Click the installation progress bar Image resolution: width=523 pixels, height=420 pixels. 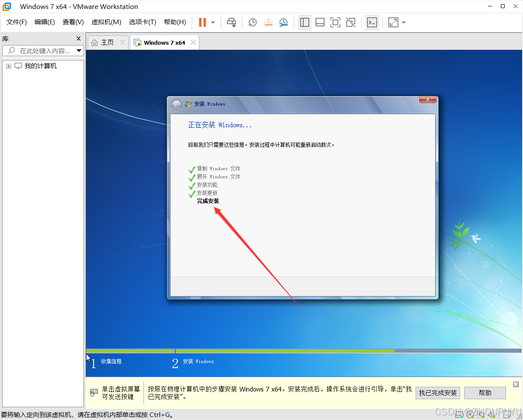tap(304, 351)
